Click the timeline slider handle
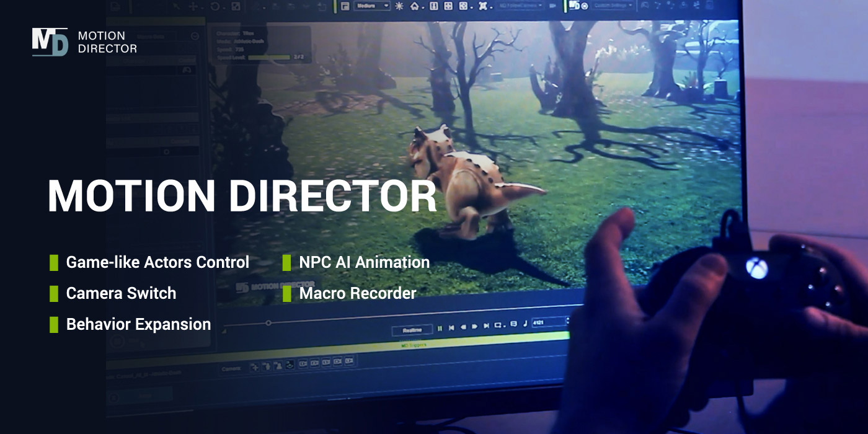868x434 pixels. pyautogui.click(x=268, y=322)
